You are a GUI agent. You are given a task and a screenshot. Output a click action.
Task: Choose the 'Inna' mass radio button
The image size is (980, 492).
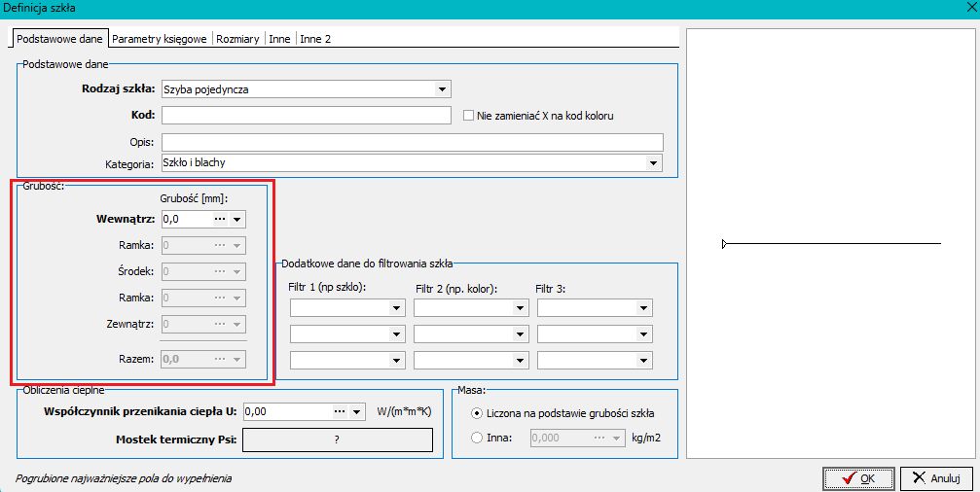(x=476, y=439)
